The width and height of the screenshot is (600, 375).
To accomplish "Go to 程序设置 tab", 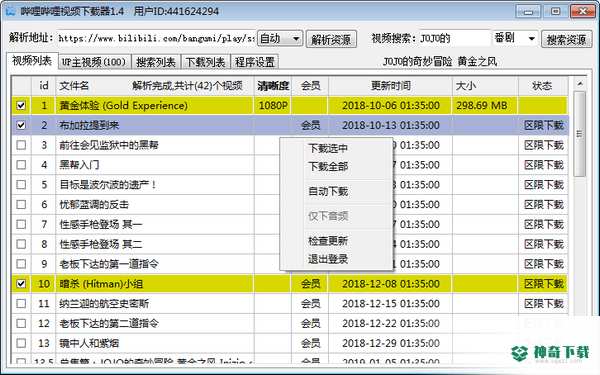I will pos(255,62).
